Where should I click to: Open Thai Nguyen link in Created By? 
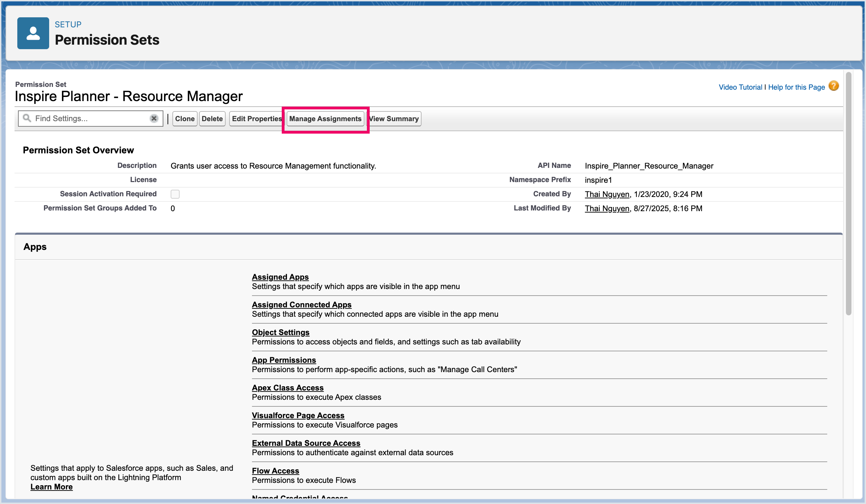(x=607, y=194)
